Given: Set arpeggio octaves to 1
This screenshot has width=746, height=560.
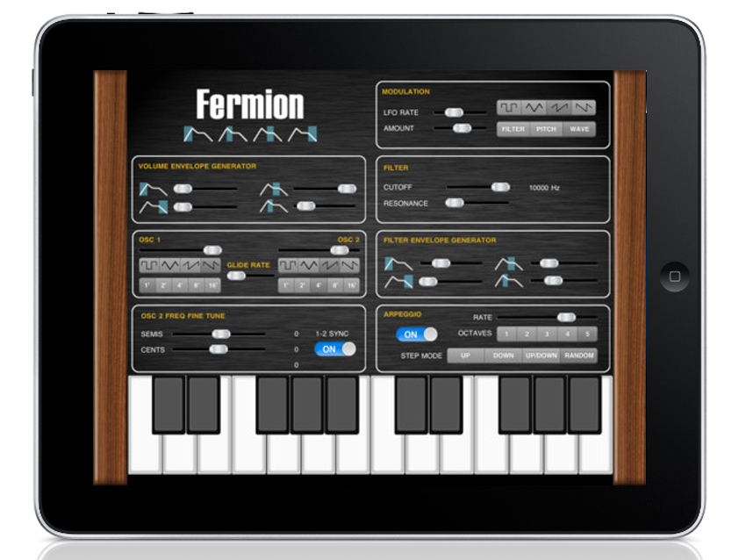Looking at the screenshot, I should pos(506,334).
